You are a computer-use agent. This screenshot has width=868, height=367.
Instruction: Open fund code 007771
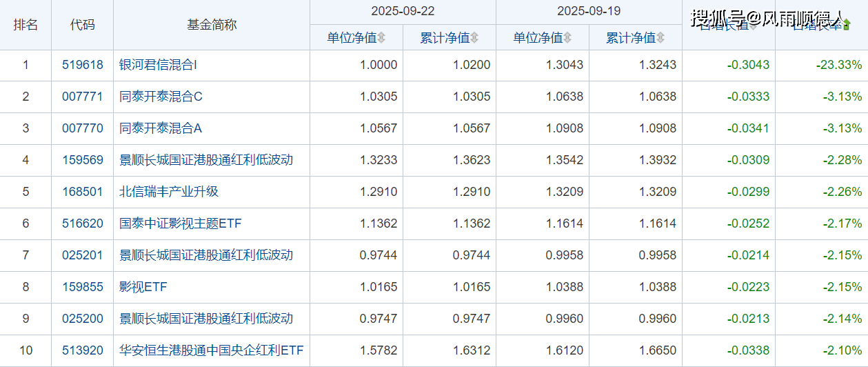point(82,97)
